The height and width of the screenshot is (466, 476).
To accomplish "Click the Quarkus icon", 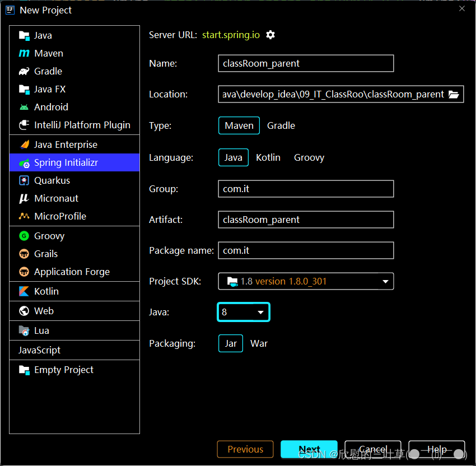I will coord(24,180).
